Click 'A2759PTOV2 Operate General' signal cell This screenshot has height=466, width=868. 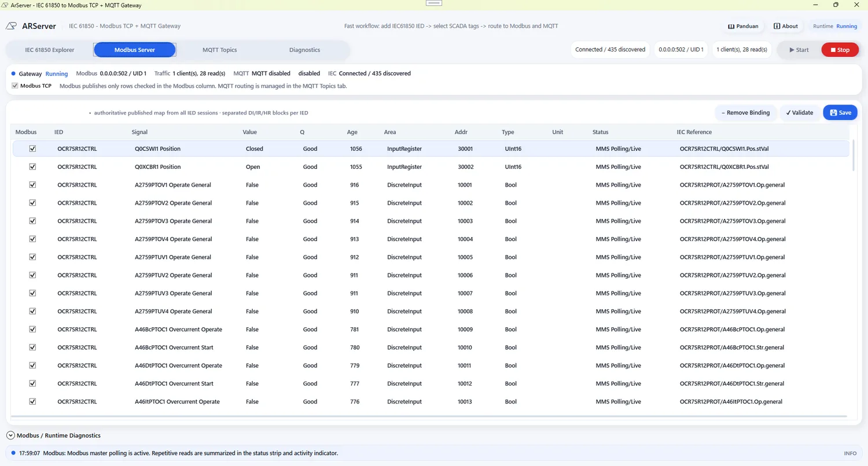coord(173,203)
